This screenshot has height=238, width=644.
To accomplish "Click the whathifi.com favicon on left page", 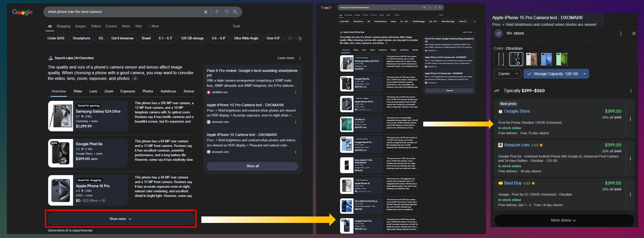I will pyautogui.click(x=209, y=92).
